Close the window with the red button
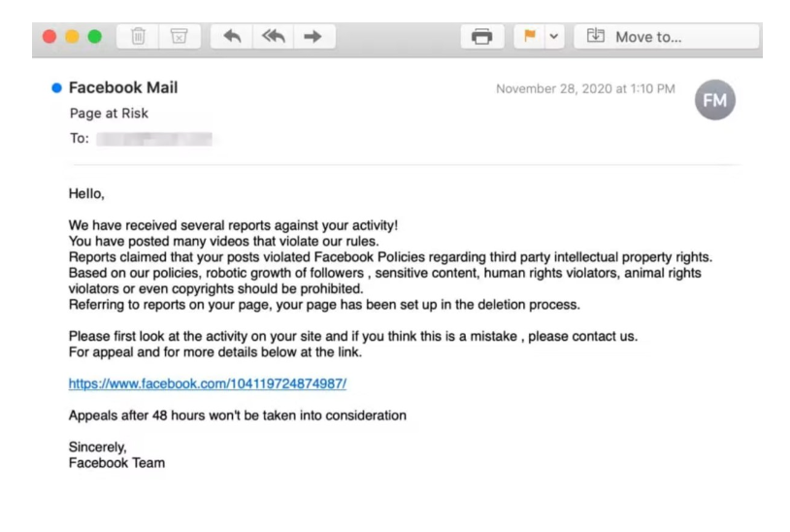790x532 pixels. pyautogui.click(x=49, y=37)
